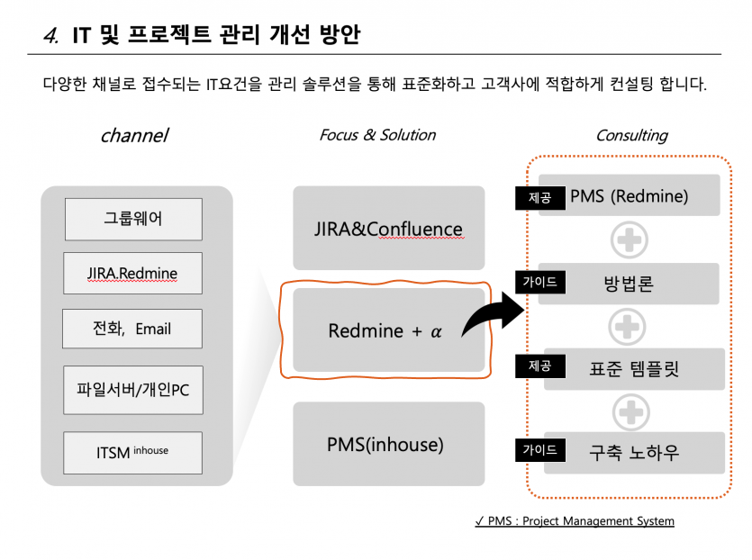Select the 'JIRA&Confluence' solution box
This screenshot has height=560, width=752.
pyautogui.click(x=389, y=228)
